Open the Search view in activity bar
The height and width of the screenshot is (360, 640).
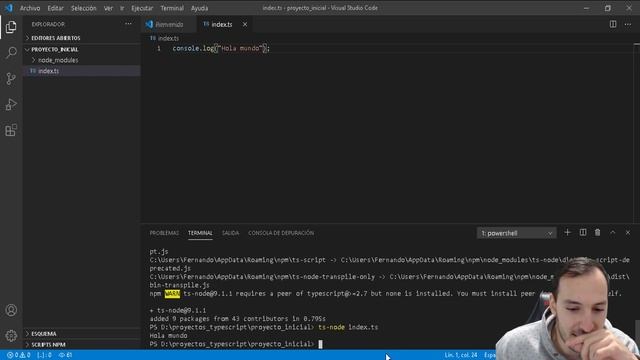pyautogui.click(x=11, y=53)
